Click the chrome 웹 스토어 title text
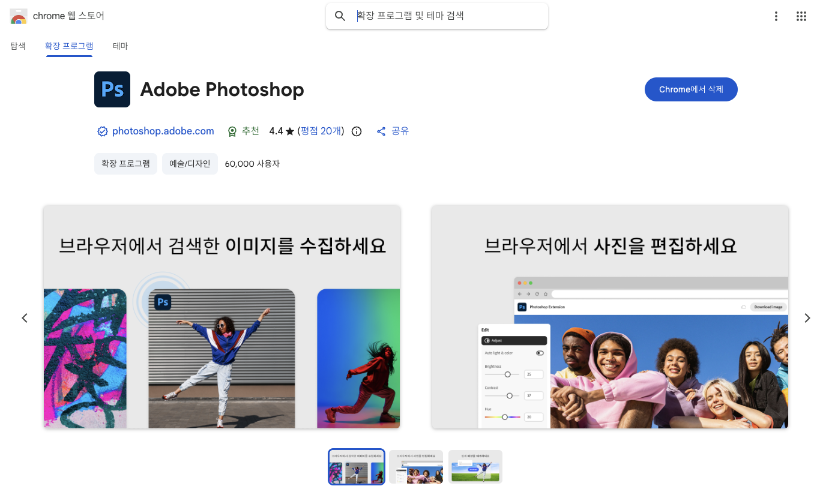 click(68, 16)
